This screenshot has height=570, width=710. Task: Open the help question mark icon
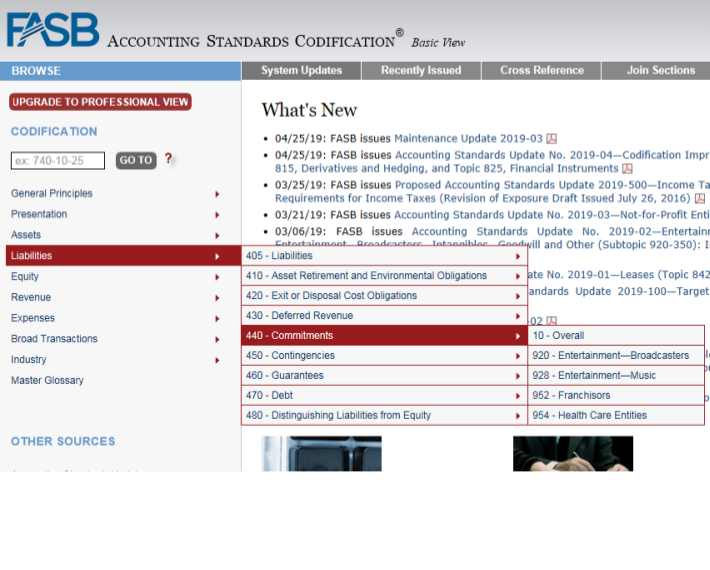point(168,158)
